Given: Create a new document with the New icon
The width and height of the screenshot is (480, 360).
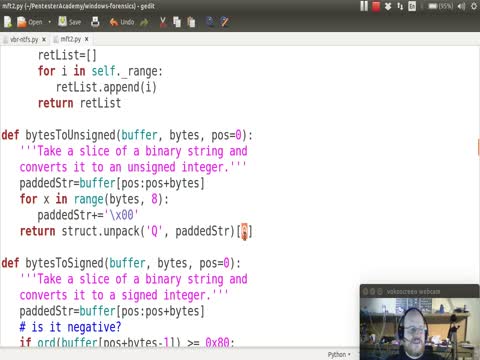Looking at the screenshot, I should coord(8,22).
